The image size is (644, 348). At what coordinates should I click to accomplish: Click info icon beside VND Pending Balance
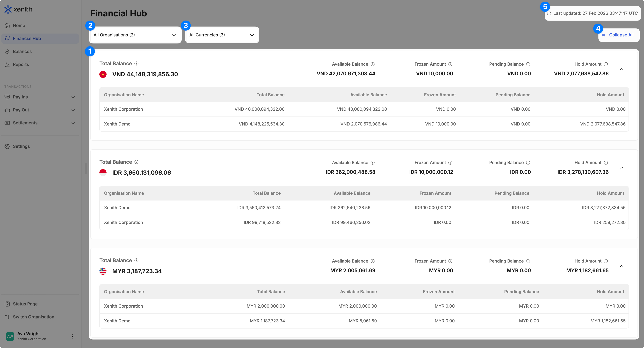click(528, 64)
